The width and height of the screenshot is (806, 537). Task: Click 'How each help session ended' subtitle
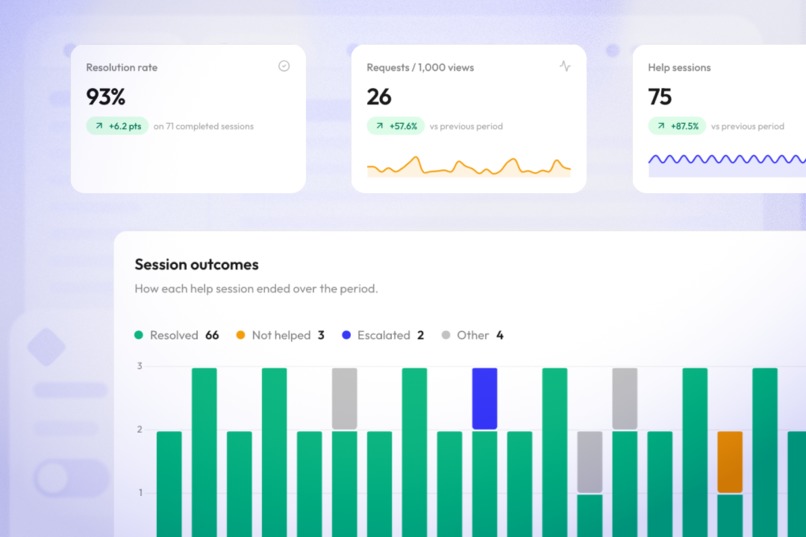coord(256,289)
